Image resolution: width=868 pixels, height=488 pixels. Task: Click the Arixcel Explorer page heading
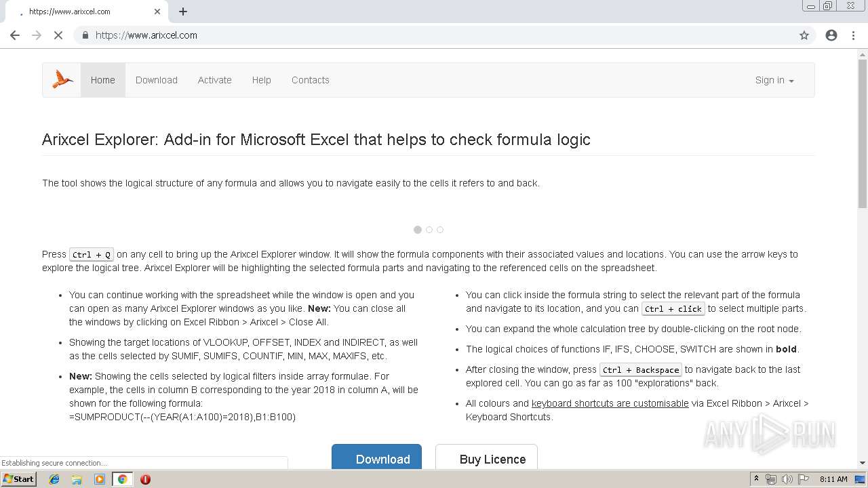(x=316, y=140)
